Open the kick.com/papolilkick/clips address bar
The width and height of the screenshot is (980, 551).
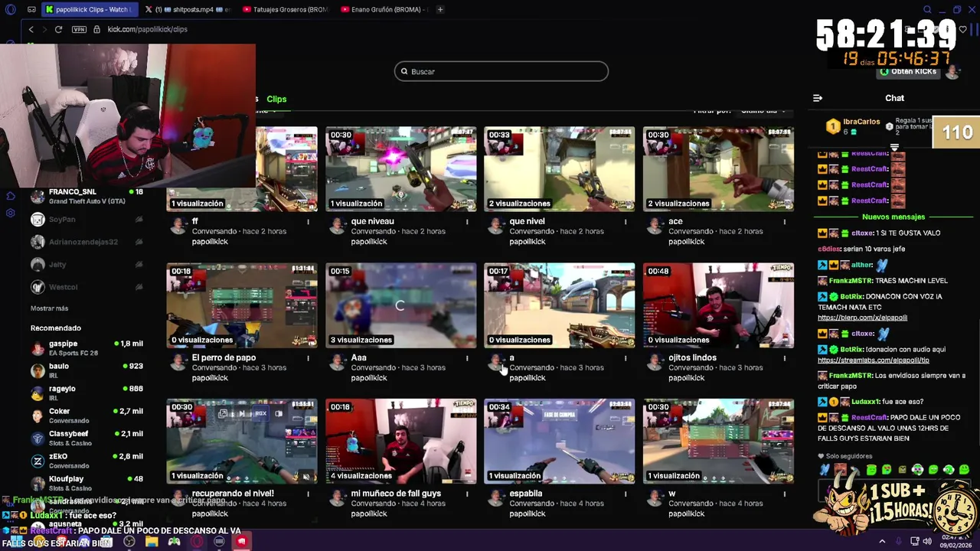click(147, 29)
